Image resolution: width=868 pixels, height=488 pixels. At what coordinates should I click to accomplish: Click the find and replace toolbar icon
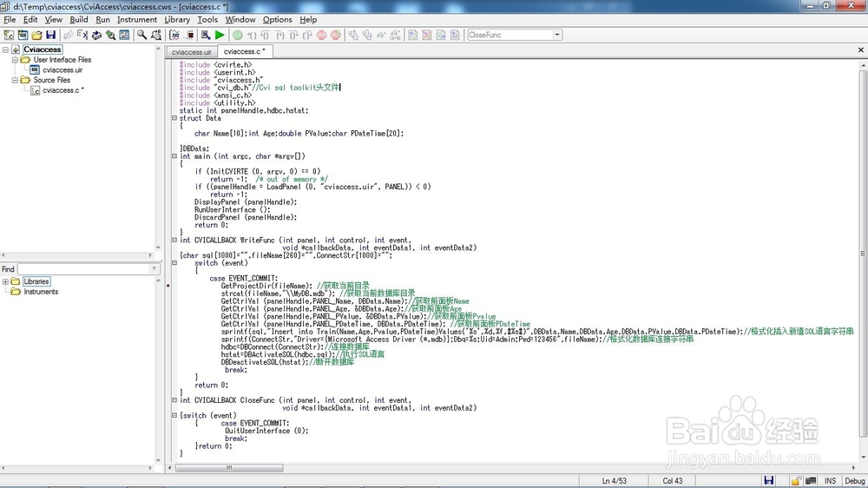pyautogui.click(x=156, y=35)
